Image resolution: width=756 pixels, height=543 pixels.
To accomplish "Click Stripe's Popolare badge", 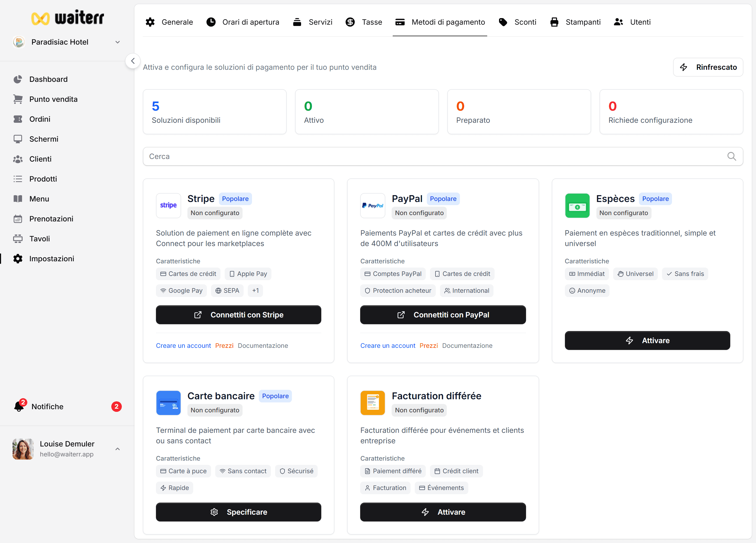I will click(x=235, y=199).
